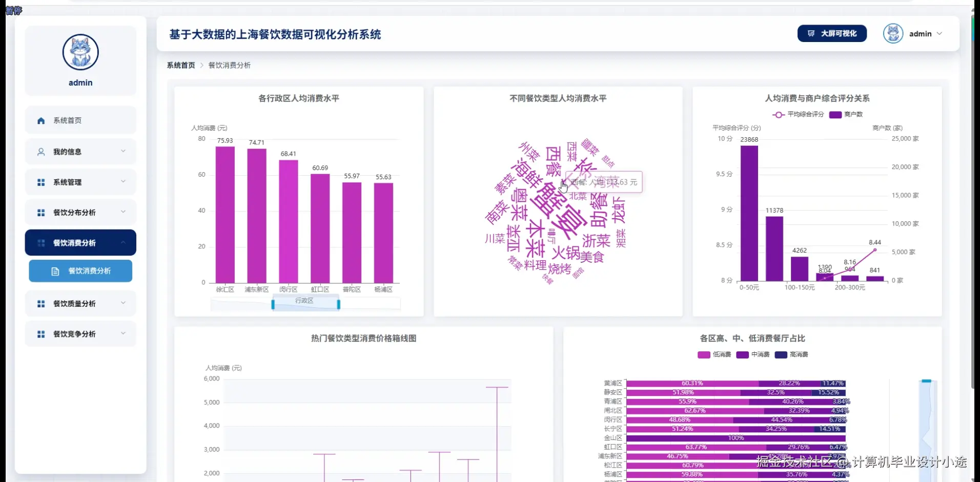980x482 pixels.
Task: Click the 餐饮消费分析 breadcrumb item
Action: [x=230, y=66]
